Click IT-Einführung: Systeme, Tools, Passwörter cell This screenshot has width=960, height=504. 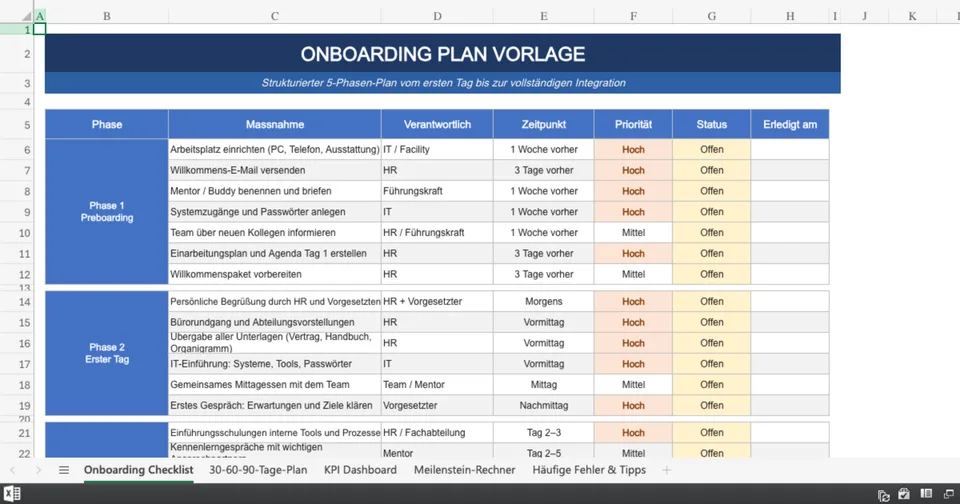coord(274,364)
